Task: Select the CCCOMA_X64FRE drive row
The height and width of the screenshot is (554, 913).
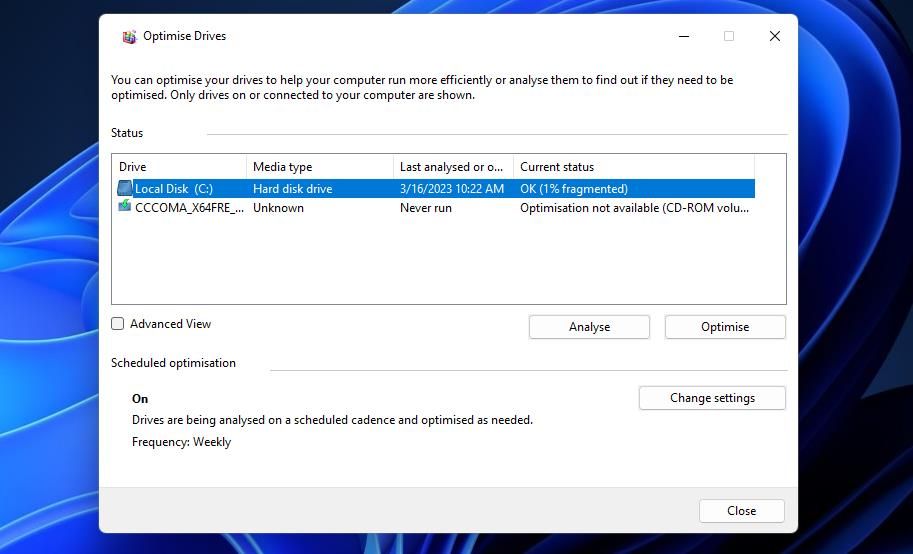Action: tap(434, 208)
